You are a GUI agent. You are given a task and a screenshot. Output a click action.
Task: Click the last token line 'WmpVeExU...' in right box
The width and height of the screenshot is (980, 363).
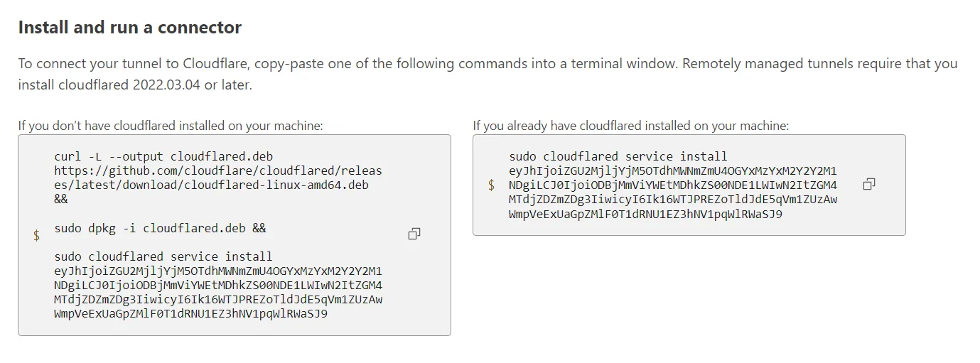coord(645,213)
